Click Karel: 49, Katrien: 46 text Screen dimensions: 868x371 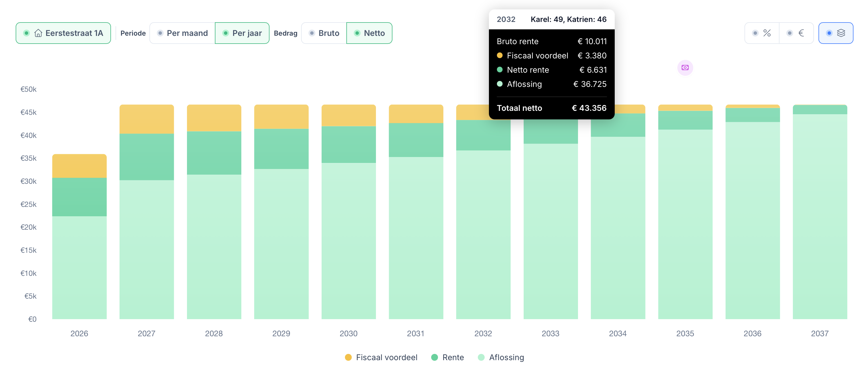tap(568, 19)
